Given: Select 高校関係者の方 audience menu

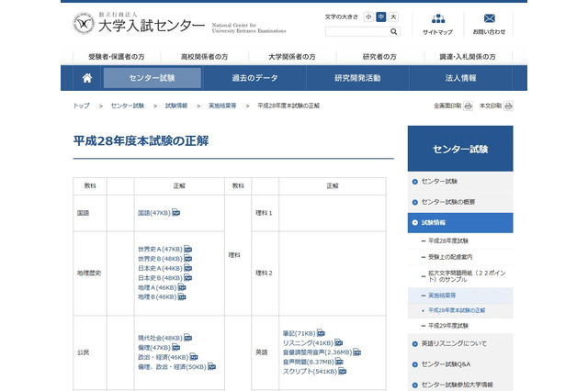Looking at the screenshot, I should [x=204, y=57].
